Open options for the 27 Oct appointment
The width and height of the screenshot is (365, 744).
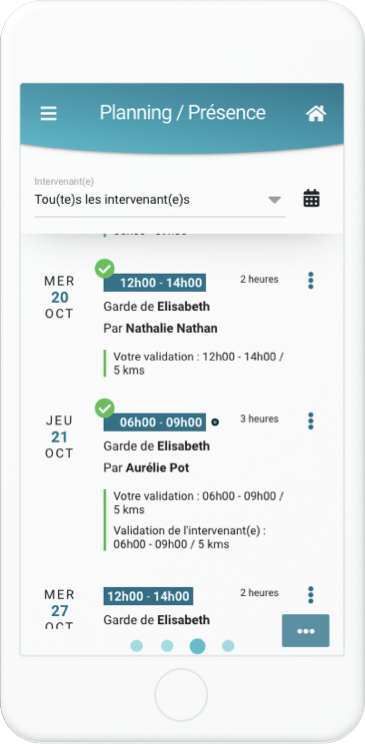311,595
